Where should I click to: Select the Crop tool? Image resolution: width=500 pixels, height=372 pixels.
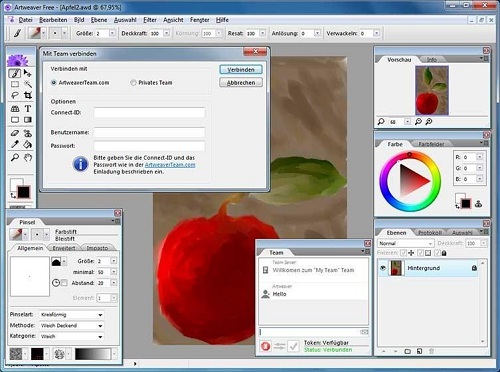click(28, 95)
